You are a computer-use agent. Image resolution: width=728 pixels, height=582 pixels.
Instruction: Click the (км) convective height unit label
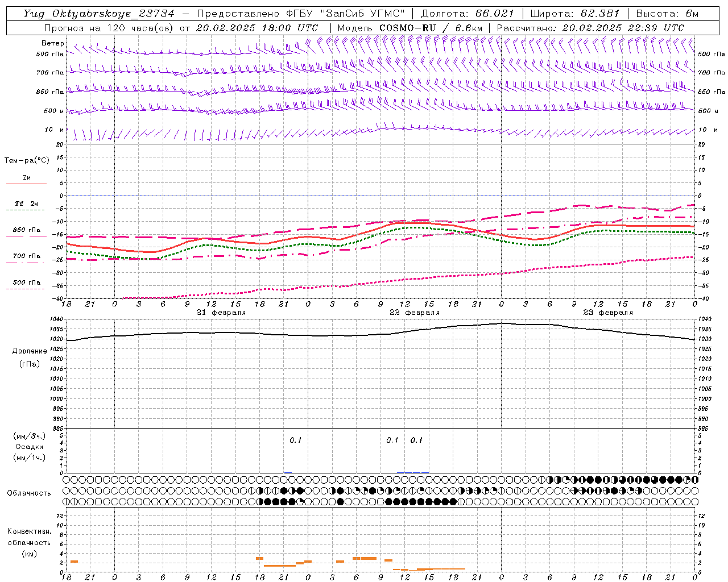coord(29,554)
